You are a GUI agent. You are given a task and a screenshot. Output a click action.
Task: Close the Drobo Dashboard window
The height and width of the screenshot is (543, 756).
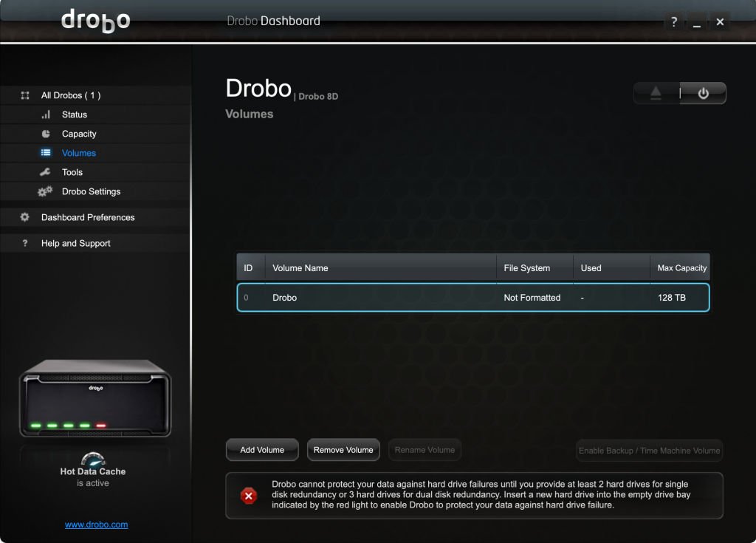[x=720, y=21]
